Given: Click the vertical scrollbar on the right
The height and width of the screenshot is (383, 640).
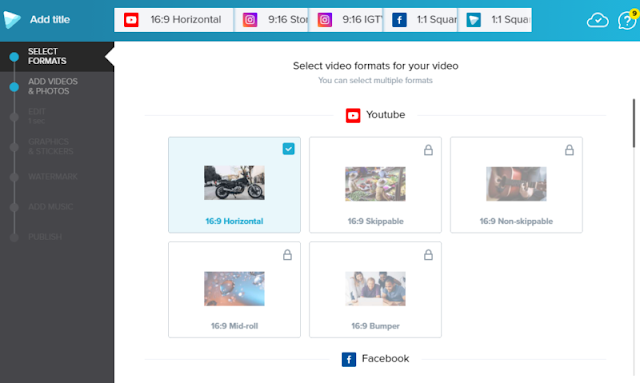Looking at the screenshot, I should click(x=634, y=122).
